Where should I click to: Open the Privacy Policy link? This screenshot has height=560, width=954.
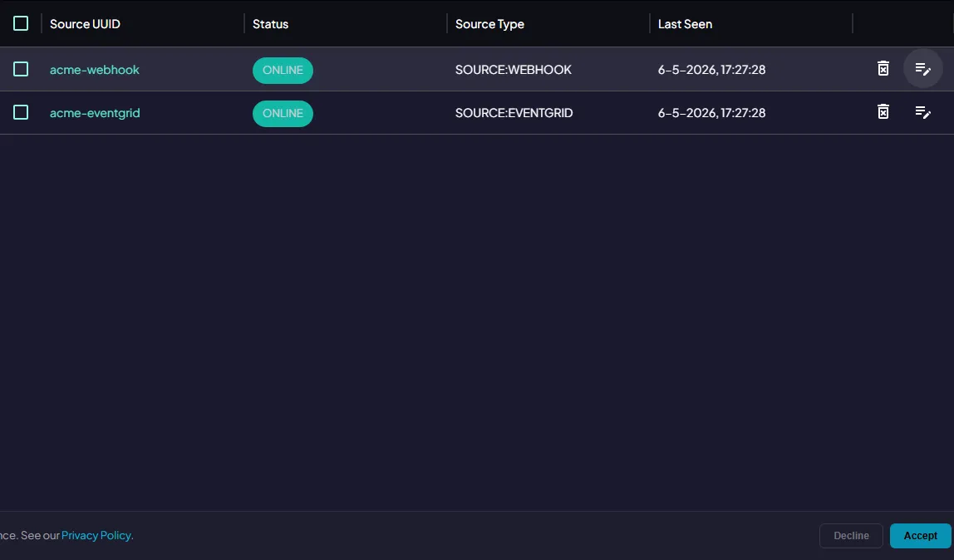[x=96, y=535]
